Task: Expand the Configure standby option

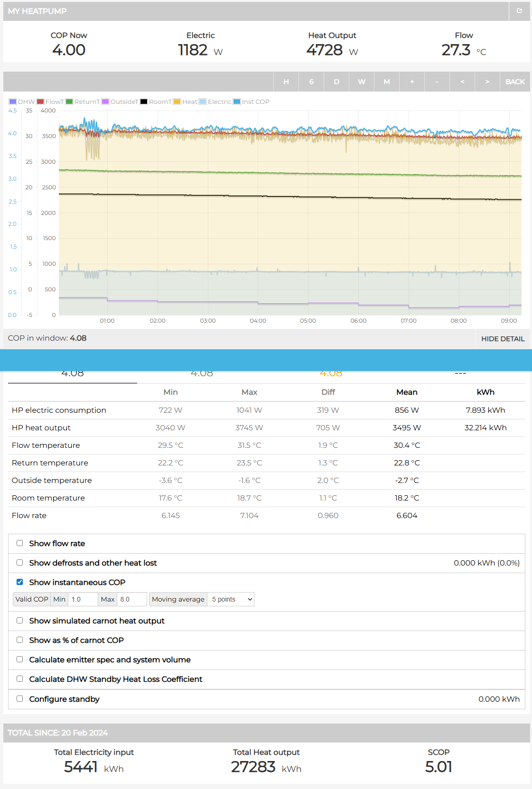Action: [20, 699]
